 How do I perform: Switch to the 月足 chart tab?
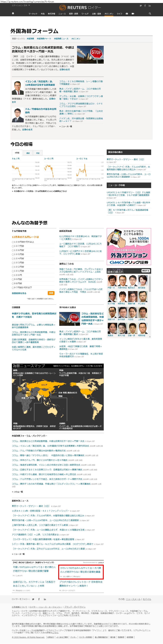(x=38, y=153)
